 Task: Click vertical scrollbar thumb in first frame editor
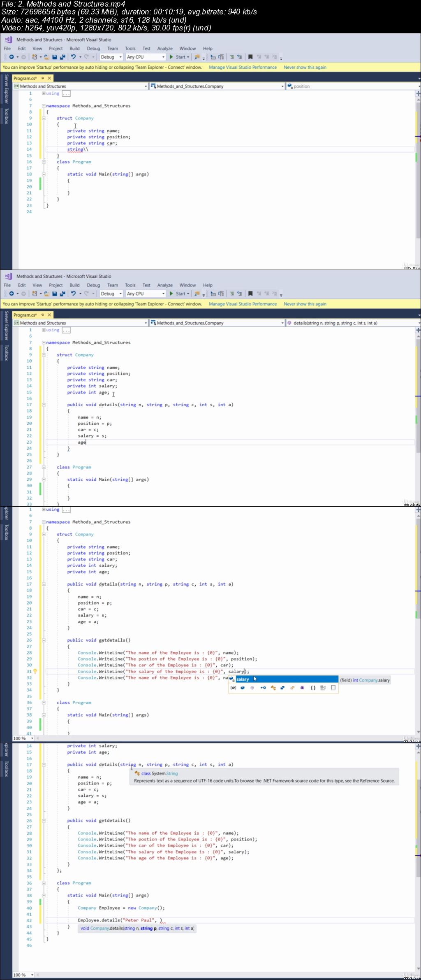pyautogui.click(x=418, y=170)
